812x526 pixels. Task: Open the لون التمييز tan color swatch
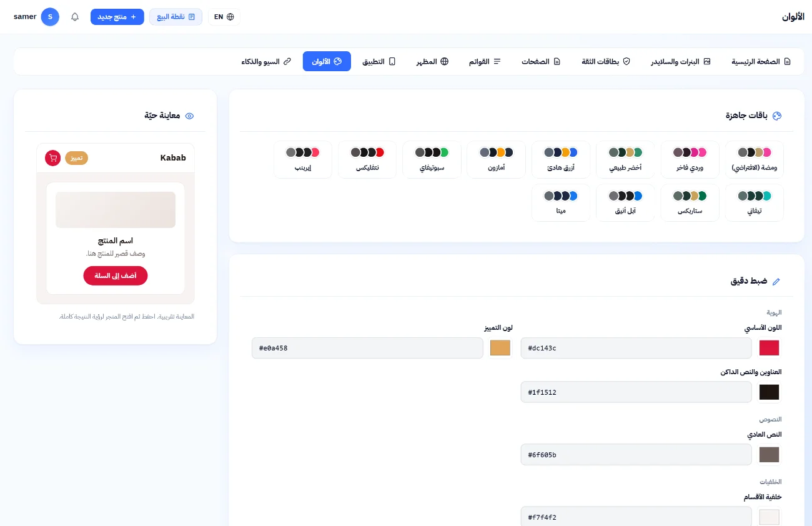500,348
